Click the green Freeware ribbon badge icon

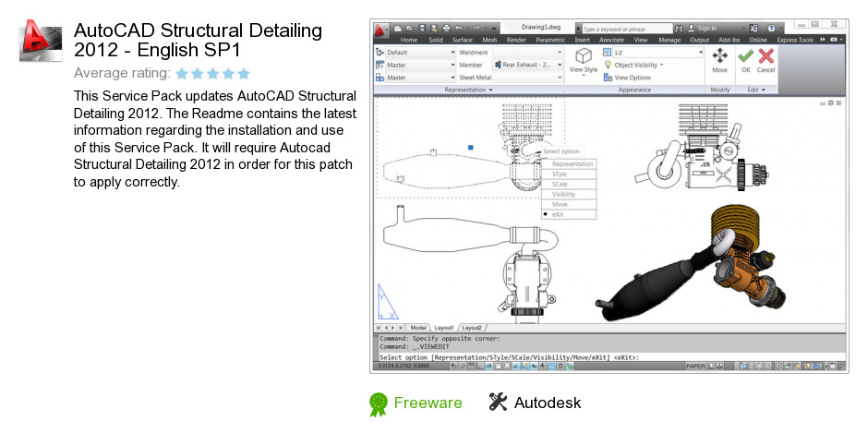pos(378,404)
